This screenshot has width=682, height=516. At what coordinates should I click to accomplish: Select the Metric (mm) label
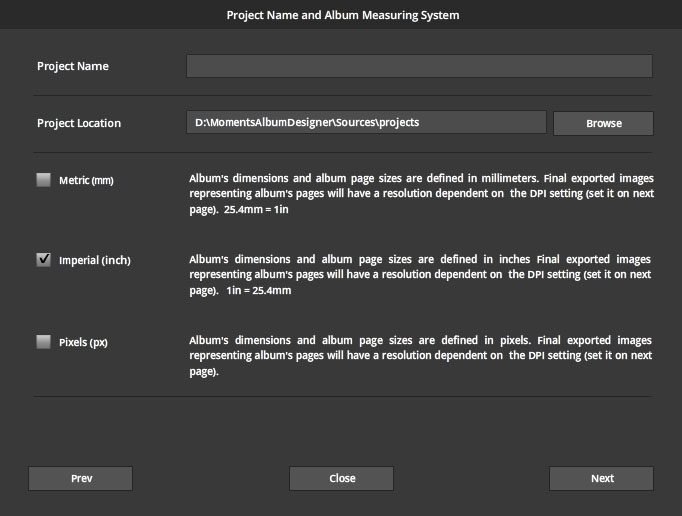(x=86, y=180)
